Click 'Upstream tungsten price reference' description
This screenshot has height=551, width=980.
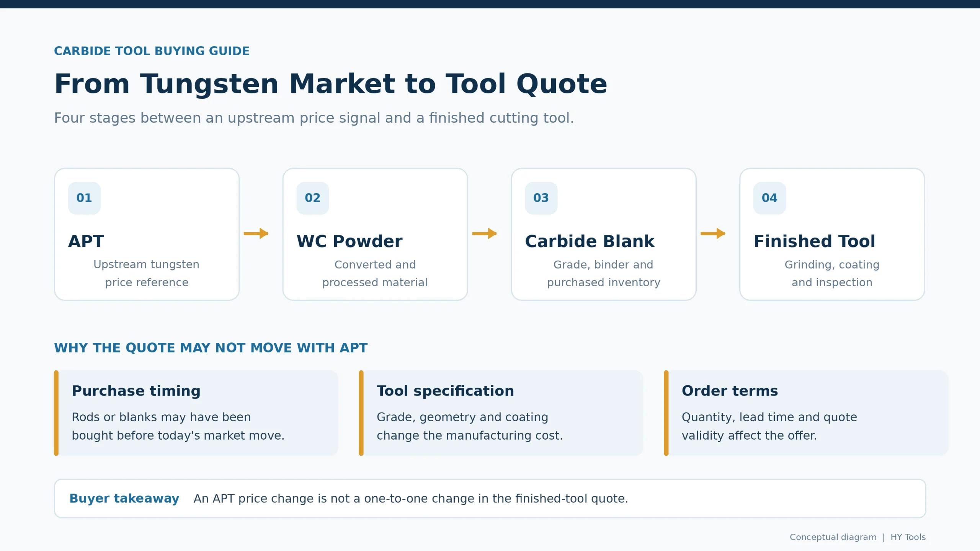point(147,273)
